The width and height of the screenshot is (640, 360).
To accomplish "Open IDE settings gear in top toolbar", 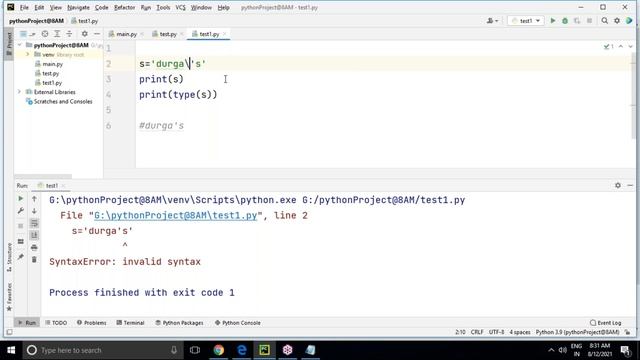I will [617, 20].
